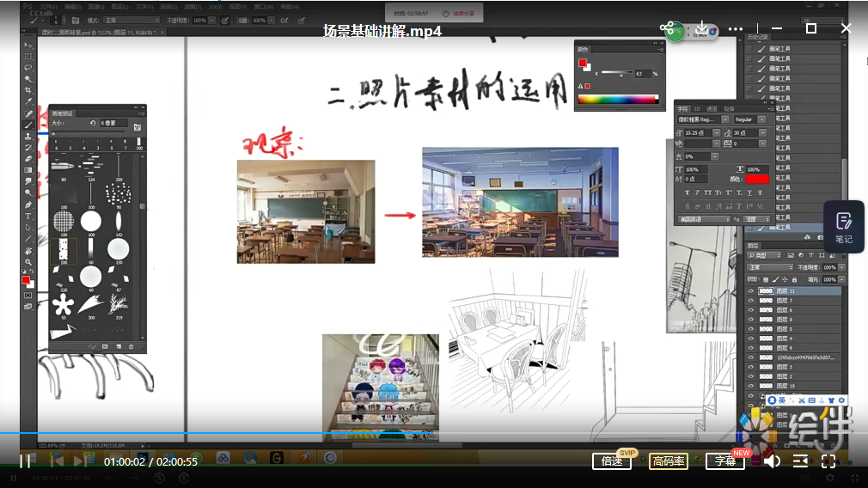
Task: Hide layer 图层 7 via eye icon
Action: tap(750, 301)
